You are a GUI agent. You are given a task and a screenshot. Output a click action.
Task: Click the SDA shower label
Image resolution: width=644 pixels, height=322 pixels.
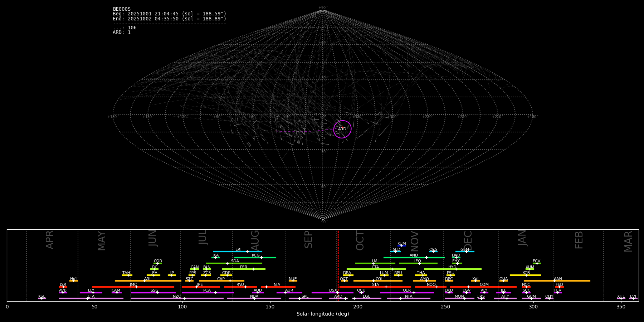(x=235, y=261)
